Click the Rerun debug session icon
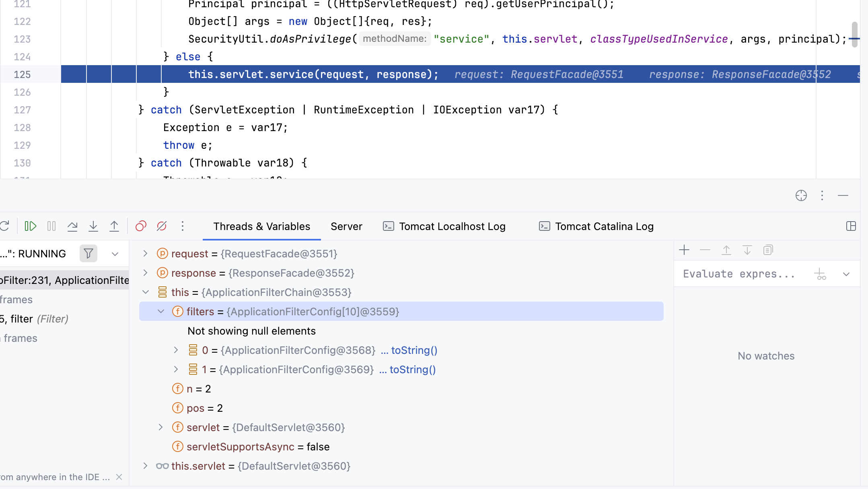Viewport: 868px width, 489px height. point(5,226)
